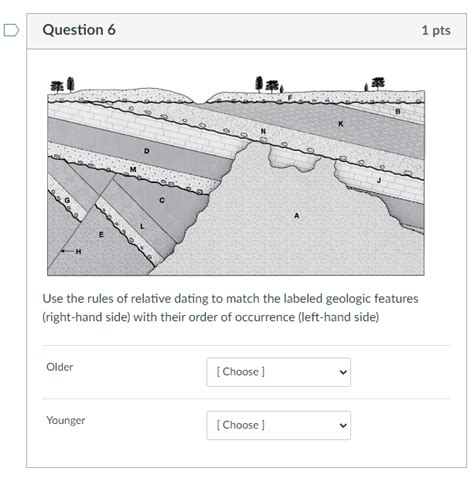The height and width of the screenshot is (478, 474).
Task: Click the H fault arrow label
Action: pos(78,251)
